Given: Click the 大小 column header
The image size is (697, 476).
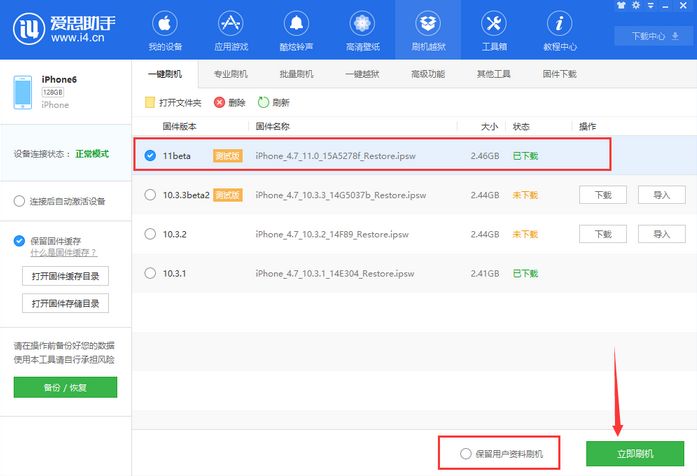Looking at the screenshot, I should click(x=489, y=126).
